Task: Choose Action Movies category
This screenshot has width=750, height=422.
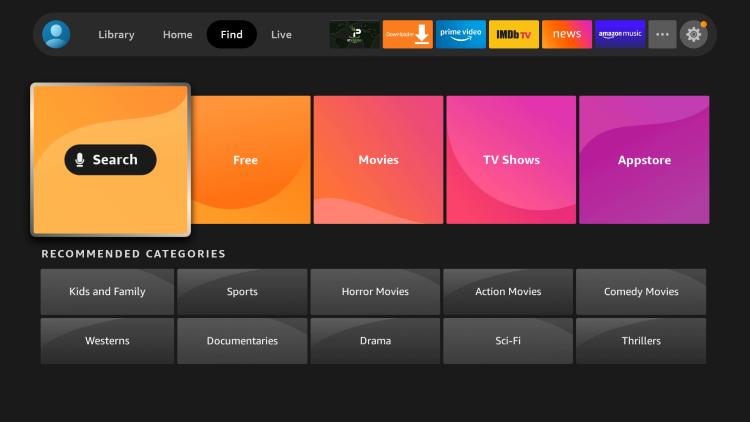Action: (508, 292)
